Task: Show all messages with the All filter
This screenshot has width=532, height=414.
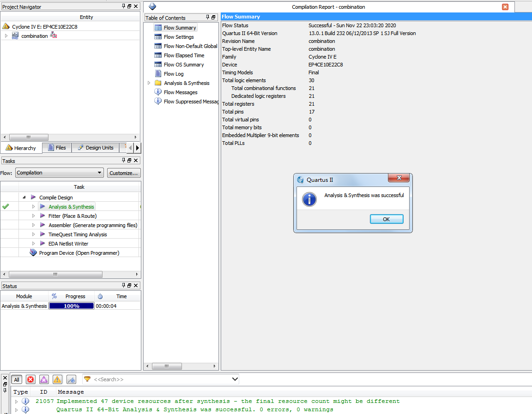Action: coord(17,379)
